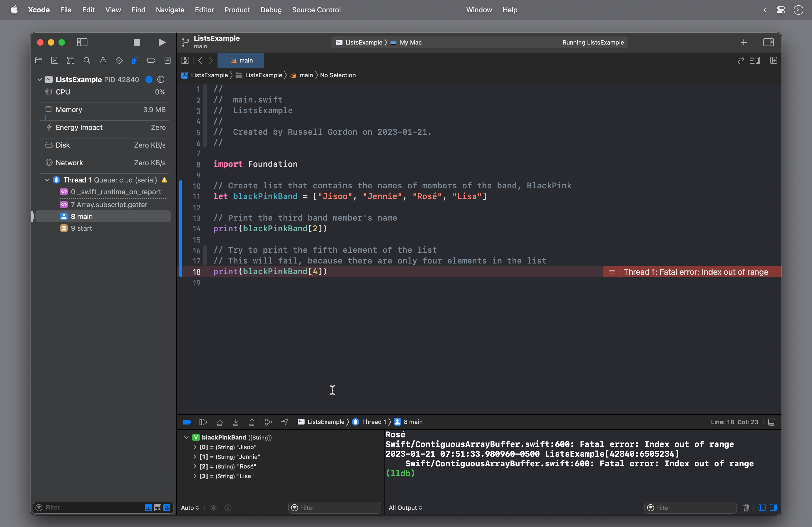Open the Issue navigator warning triangle

(x=103, y=60)
